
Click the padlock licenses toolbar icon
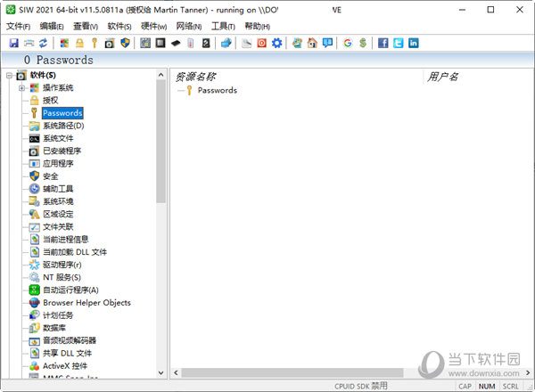79,43
